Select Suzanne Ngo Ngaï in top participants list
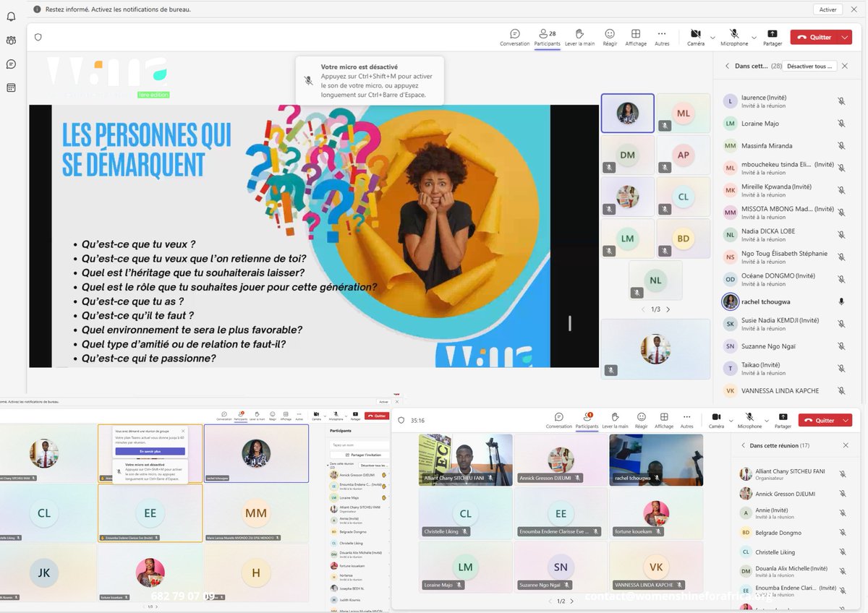The image size is (868, 613). [x=785, y=346]
